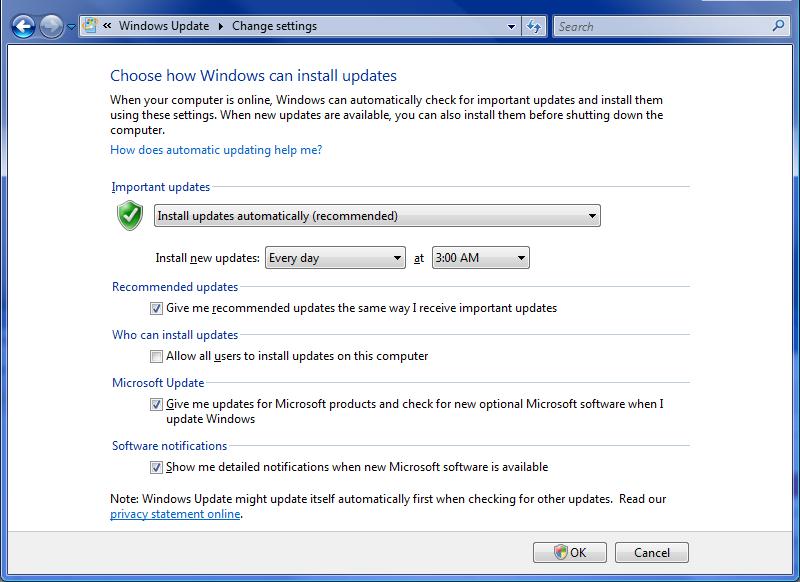
Task: Click the green shield checkmark icon
Action: [130, 215]
